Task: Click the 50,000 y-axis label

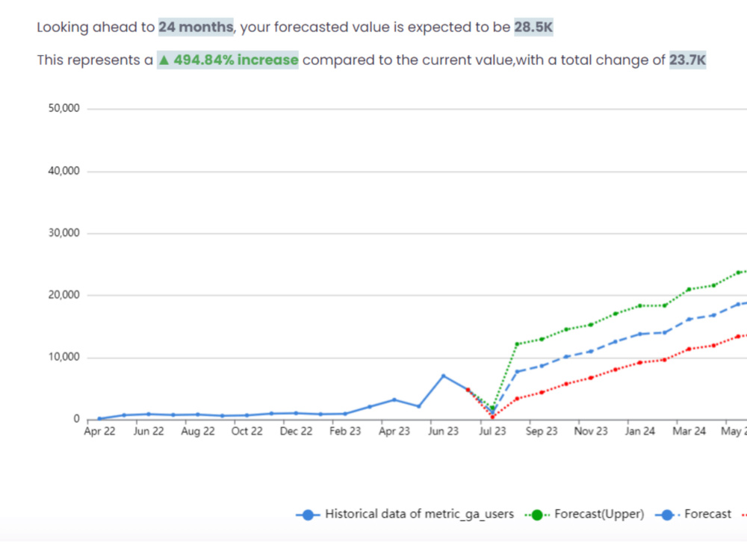Action: pyautogui.click(x=63, y=108)
